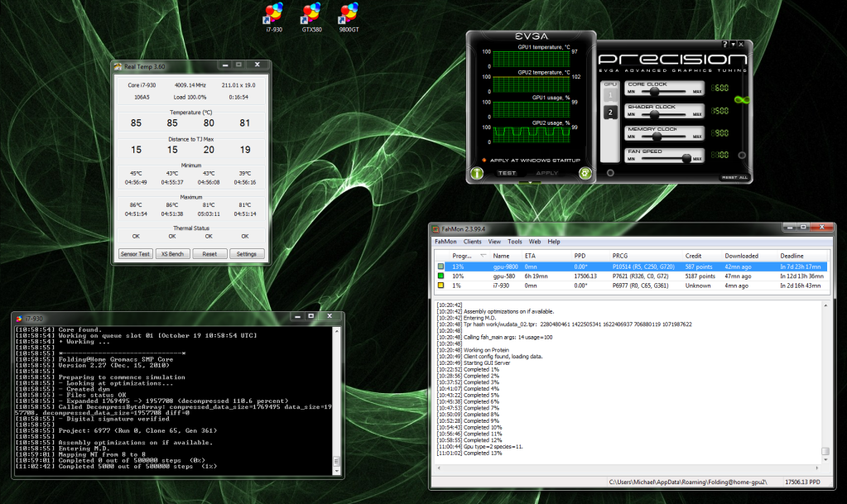This screenshot has width=847, height=504.
Task: Click the APPLY button in EVGA Precision
Action: click(546, 173)
